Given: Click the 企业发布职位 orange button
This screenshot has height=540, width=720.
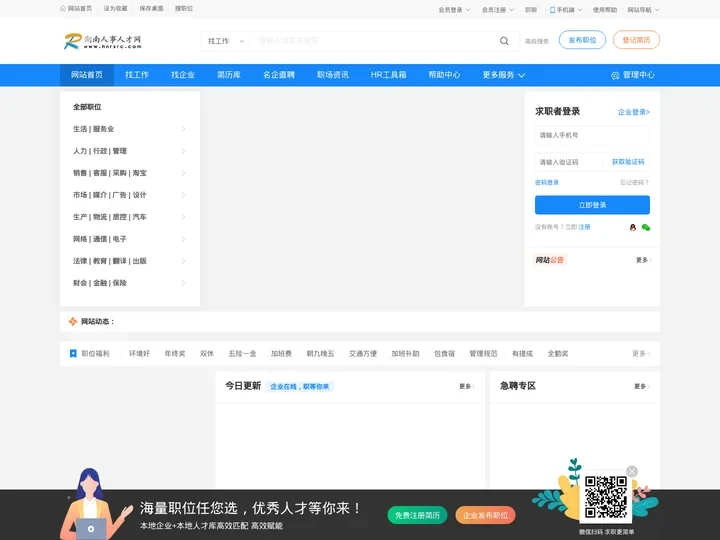Looking at the screenshot, I should 485,515.
